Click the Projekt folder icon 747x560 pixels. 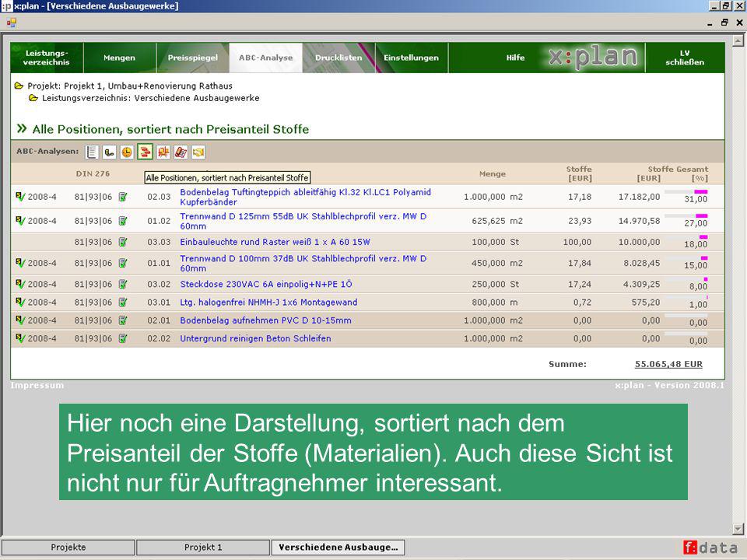coord(19,86)
